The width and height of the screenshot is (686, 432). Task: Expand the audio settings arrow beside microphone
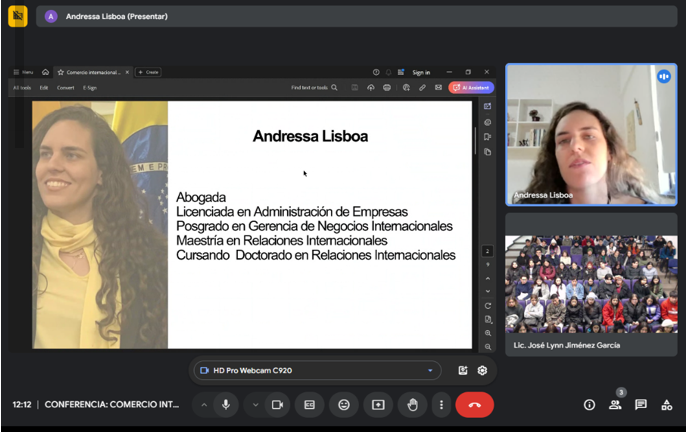pos(204,405)
